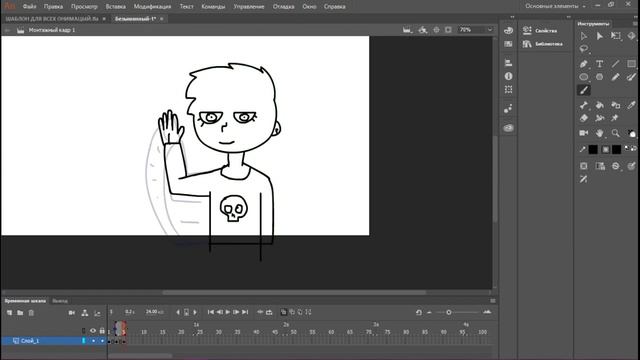
Task: Open the Модификация menu
Action: [x=152, y=7]
